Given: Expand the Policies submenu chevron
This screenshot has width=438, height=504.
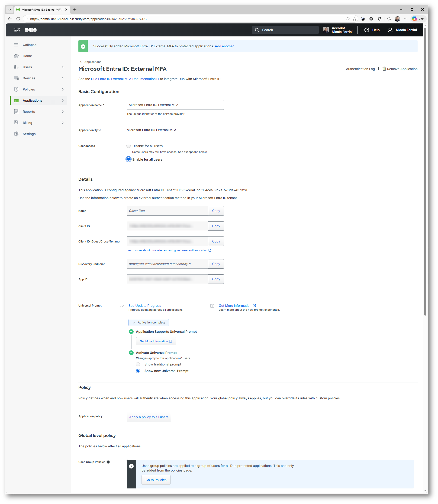Looking at the screenshot, I should (x=63, y=89).
